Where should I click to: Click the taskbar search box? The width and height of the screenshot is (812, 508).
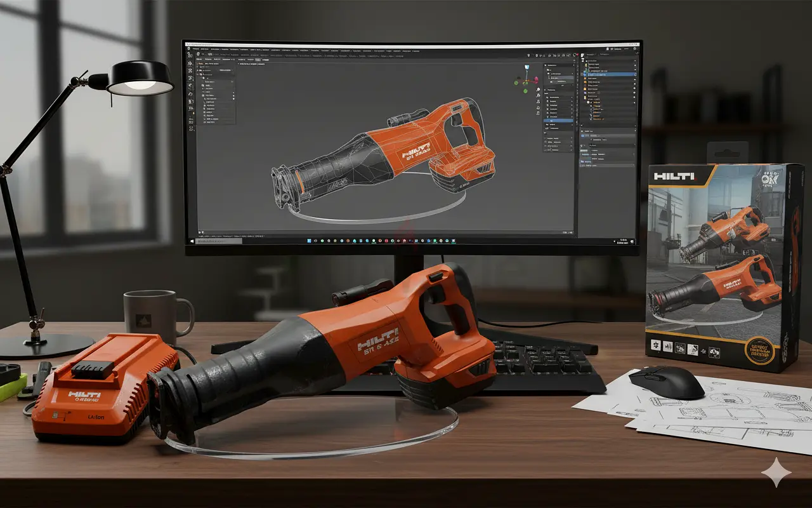click(219, 241)
